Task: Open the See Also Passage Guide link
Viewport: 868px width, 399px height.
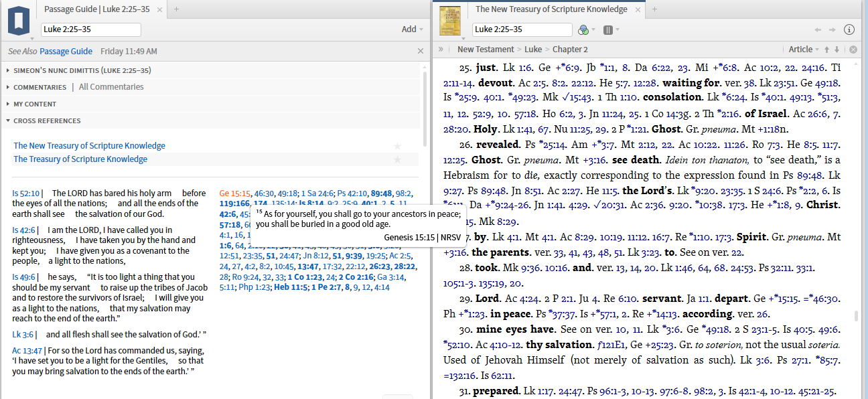Action: 66,52
